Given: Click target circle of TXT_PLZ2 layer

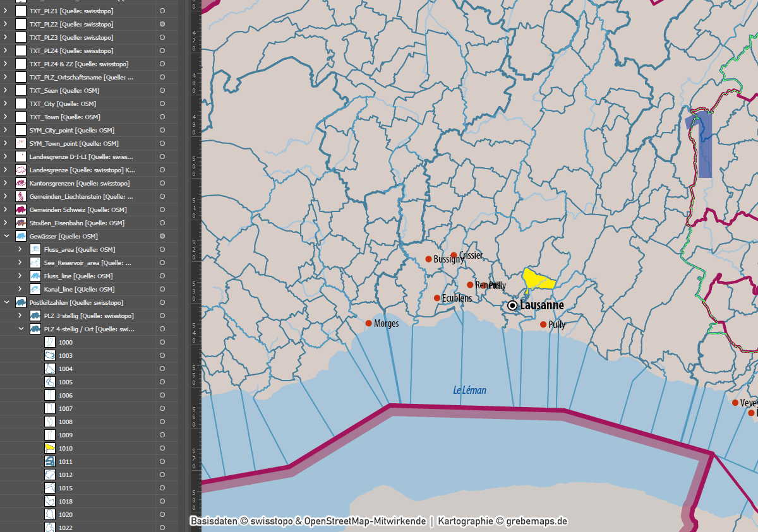Looking at the screenshot, I should point(162,24).
